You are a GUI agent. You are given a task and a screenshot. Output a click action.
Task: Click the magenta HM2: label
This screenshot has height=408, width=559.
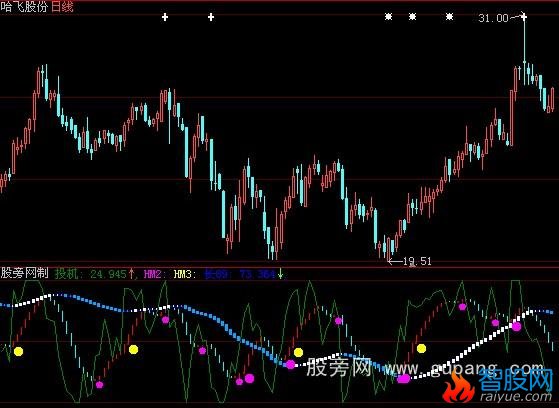point(155,274)
